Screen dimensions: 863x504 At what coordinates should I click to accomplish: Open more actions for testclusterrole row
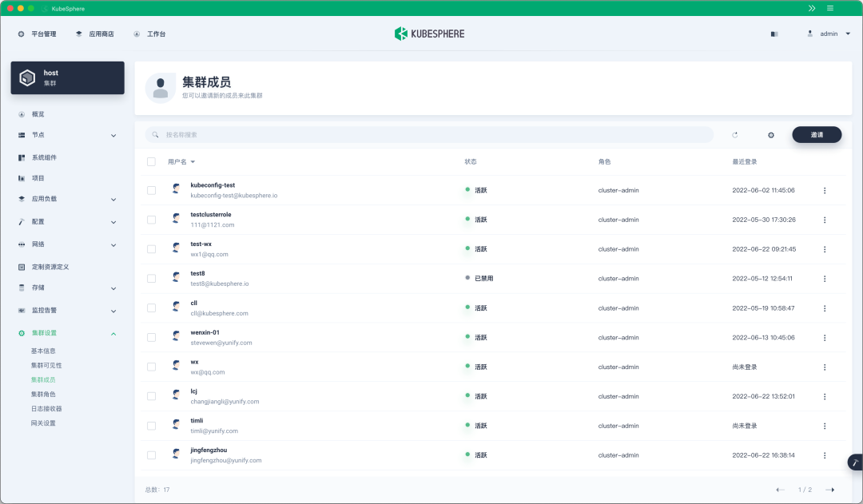[825, 220]
